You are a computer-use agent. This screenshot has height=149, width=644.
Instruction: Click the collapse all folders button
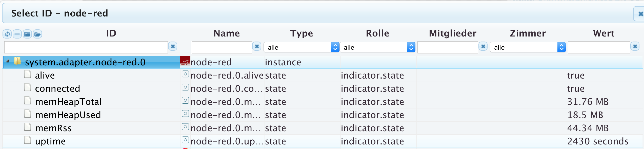pyautogui.click(x=27, y=34)
